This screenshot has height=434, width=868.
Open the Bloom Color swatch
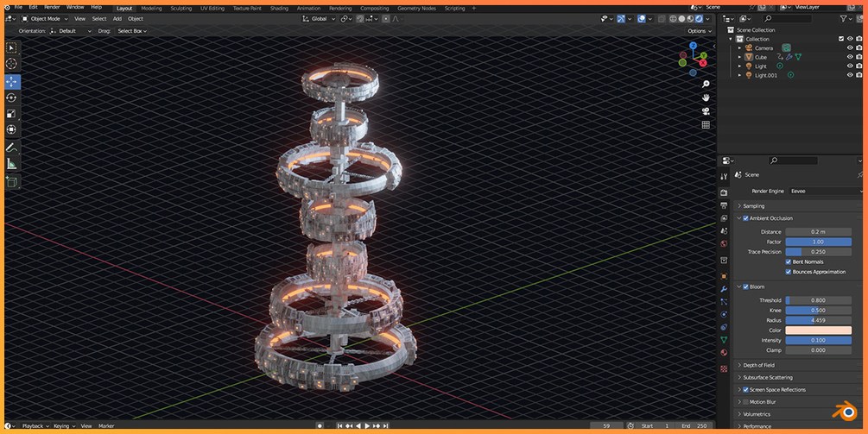tap(818, 330)
